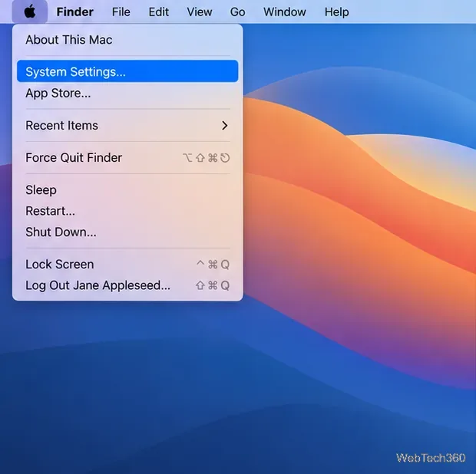Choose About This Mac

pos(127,40)
